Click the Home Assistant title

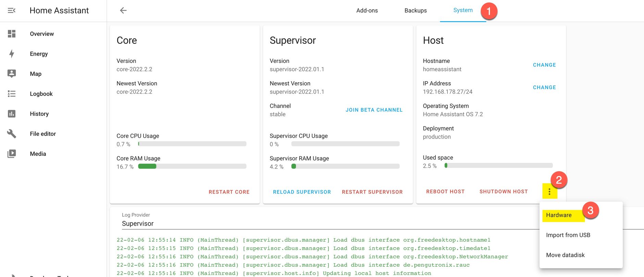click(x=59, y=11)
